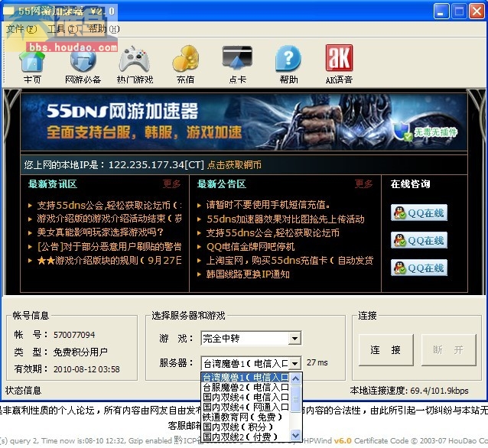Open notice 支持55dns公会,轻松获取论坛币 in 最新公告区
The width and height of the screenshot is (488, 448).
coord(272,232)
